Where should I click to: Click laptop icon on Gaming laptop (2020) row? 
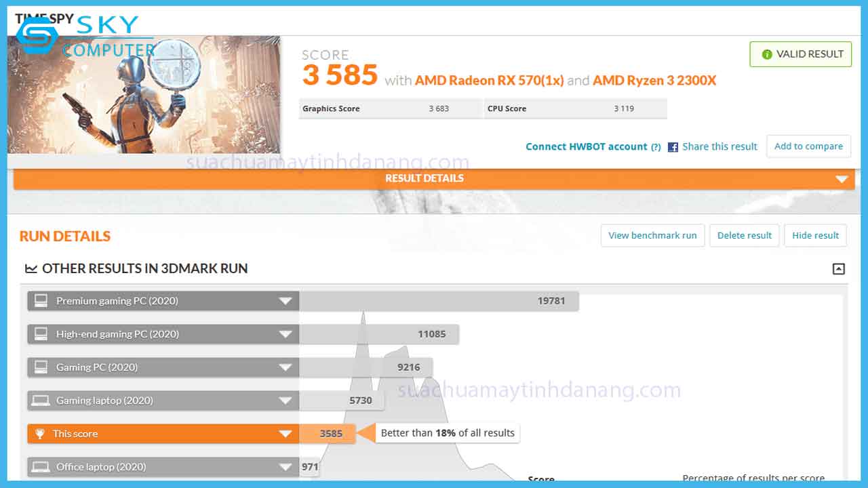coord(41,401)
